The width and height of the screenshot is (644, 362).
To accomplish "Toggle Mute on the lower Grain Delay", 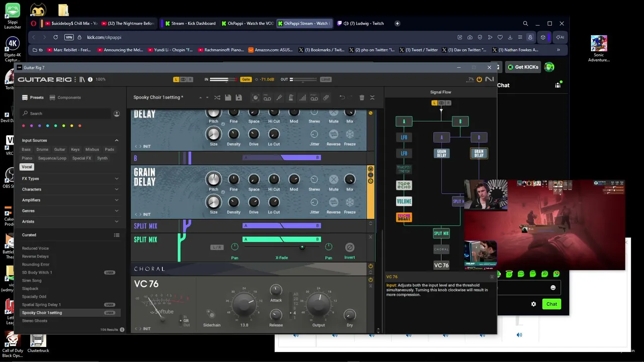I will (334, 179).
